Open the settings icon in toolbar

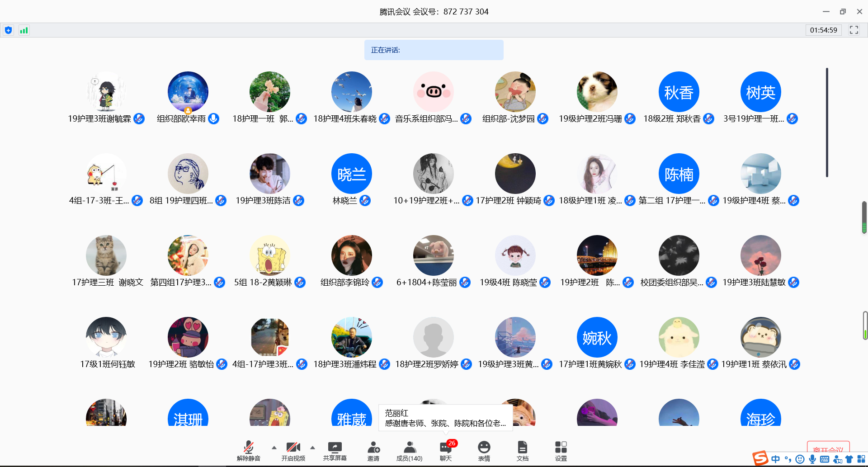pos(561,451)
